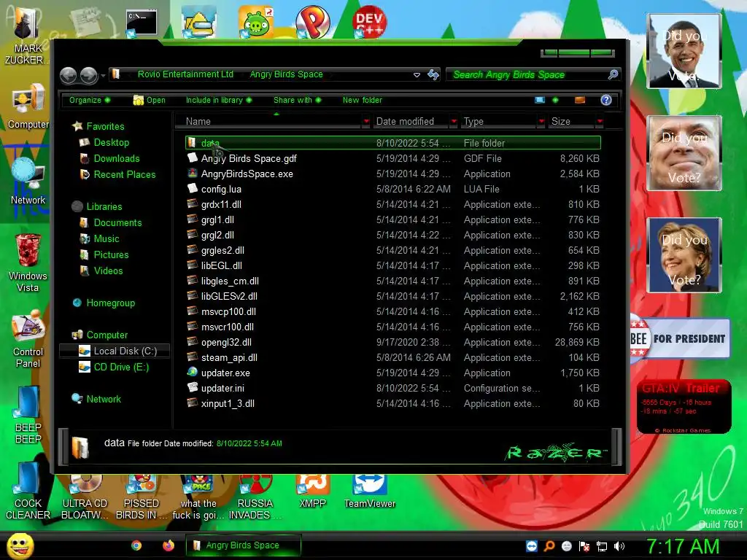
Task: Create a New folder
Action: 362,100
